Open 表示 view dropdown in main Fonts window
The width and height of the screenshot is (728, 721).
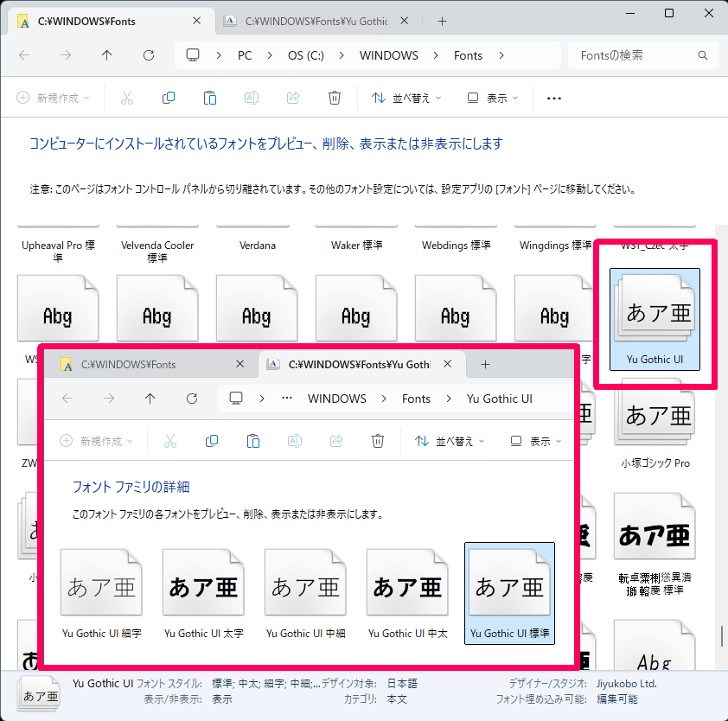(x=493, y=98)
